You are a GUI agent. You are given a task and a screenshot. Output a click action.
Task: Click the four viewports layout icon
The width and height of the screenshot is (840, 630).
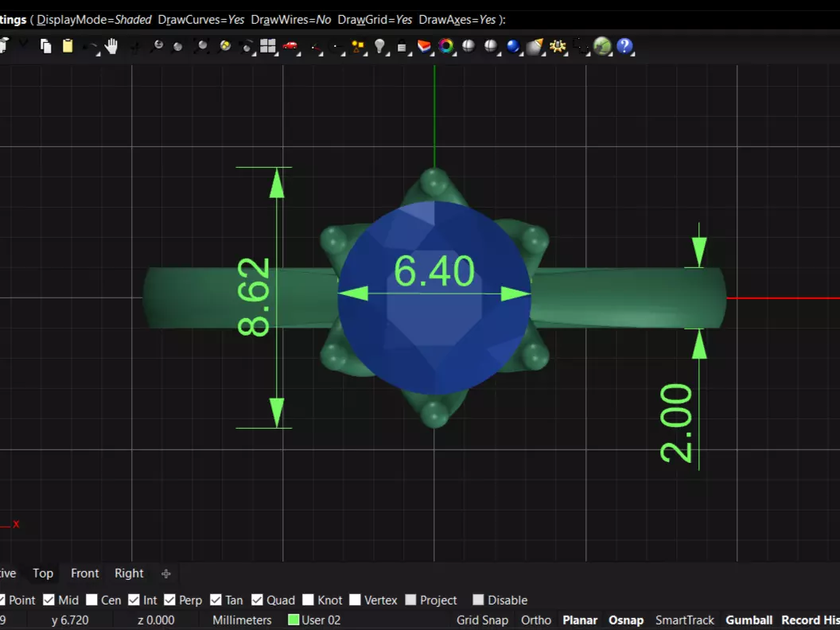tap(267, 46)
